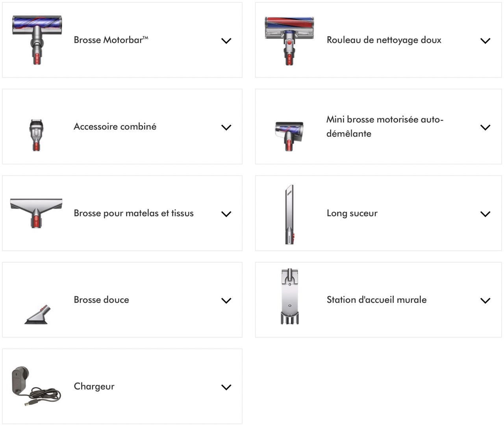Select the Accessoire combiné tool image

36,135
